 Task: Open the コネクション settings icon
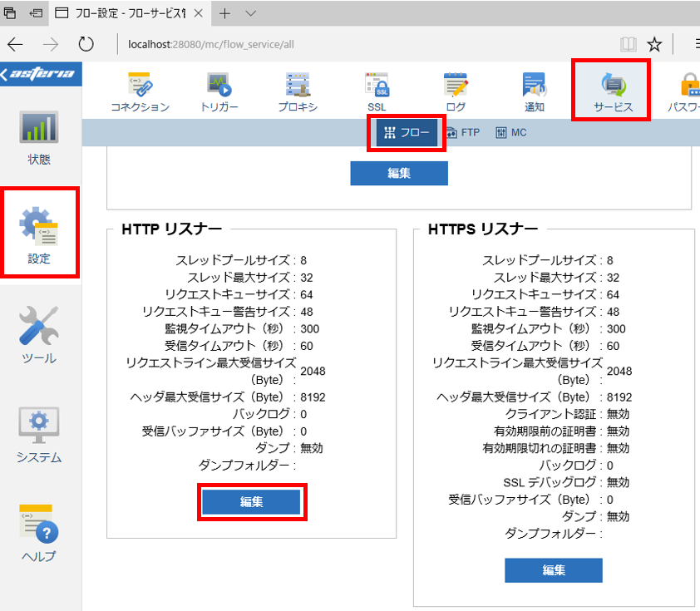pos(140,92)
